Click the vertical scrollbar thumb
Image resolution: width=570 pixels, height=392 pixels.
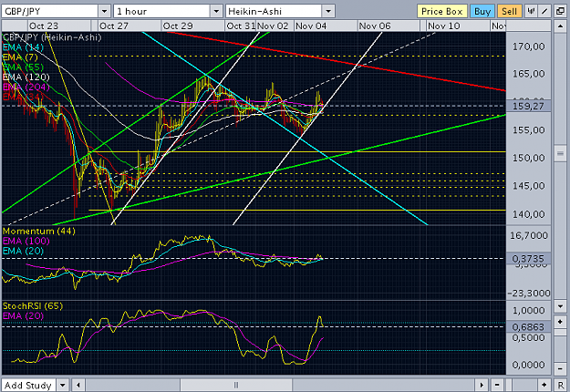(x=560, y=154)
